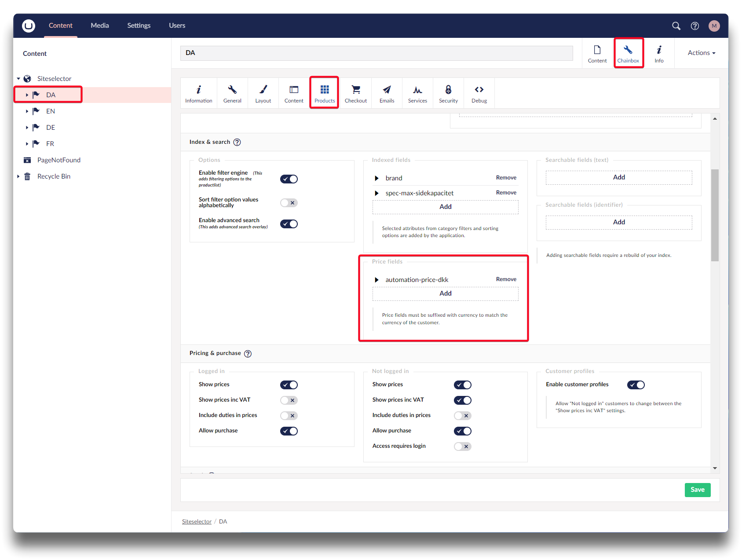The height and width of the screenshot is (560, 742).
Task: Remove the automation-price-dkk price field
Action: point(506,279)
